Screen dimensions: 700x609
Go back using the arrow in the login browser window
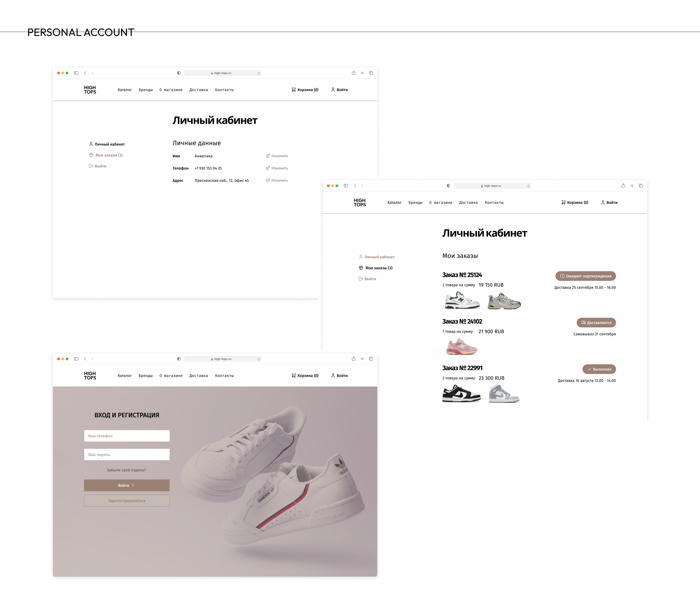point(85,359)
